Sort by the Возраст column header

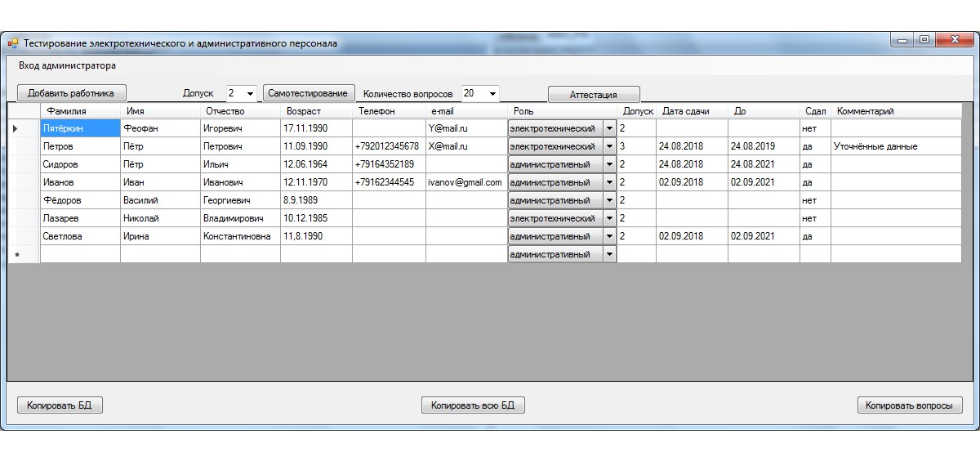316,111
